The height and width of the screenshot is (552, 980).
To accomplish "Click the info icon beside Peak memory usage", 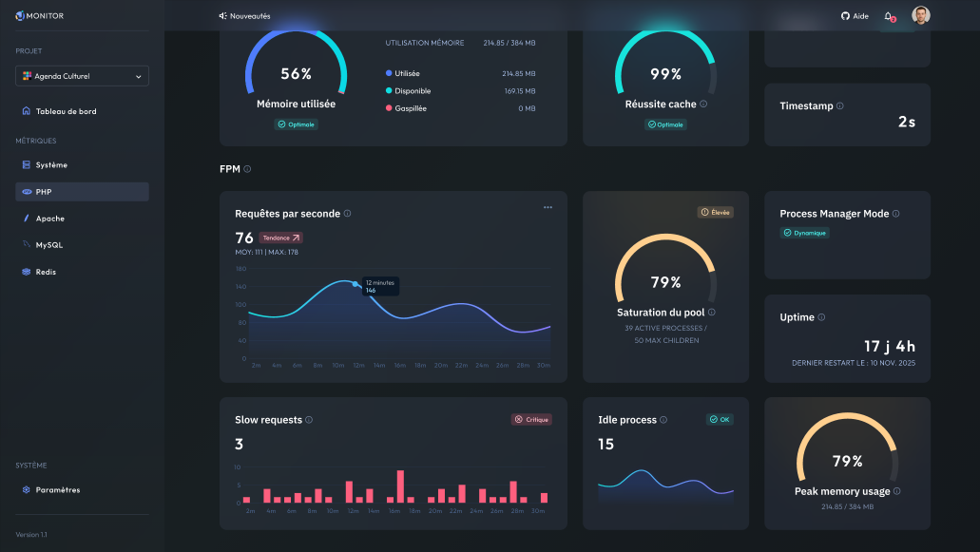I will (x=897, y=491).
